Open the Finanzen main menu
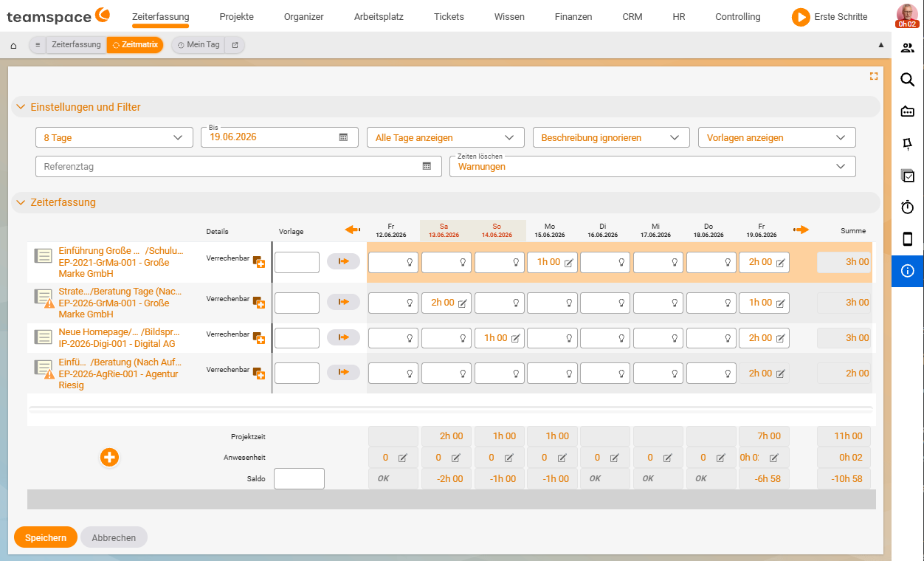The height and width of the screenshot is (561, 924). coord(573,16)
